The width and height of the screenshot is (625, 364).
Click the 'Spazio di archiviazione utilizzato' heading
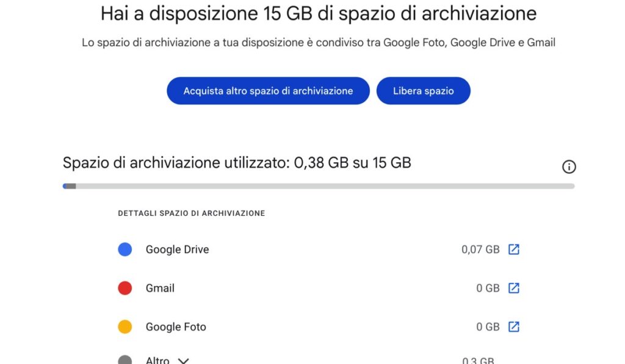coord(237,162)
